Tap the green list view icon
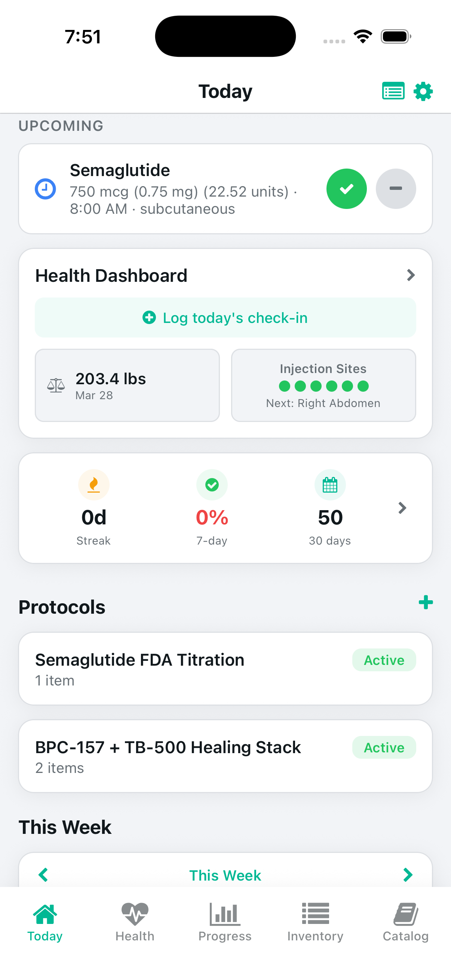Image resolution: width=451 pixels, height=980 pixels. [x=393, y=91]
